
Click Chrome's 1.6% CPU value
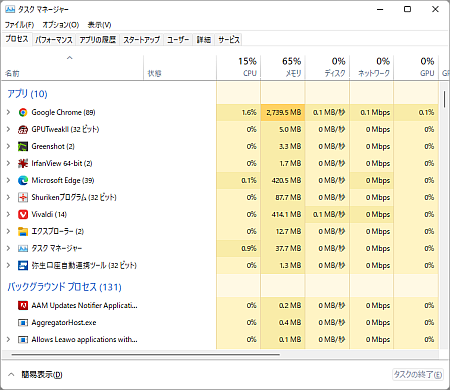coord(249,112)
